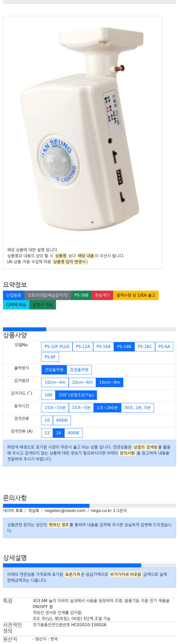Choose the 10cm~6m detection range
This screenshot has width=179, height=644.
coord(82,382)
